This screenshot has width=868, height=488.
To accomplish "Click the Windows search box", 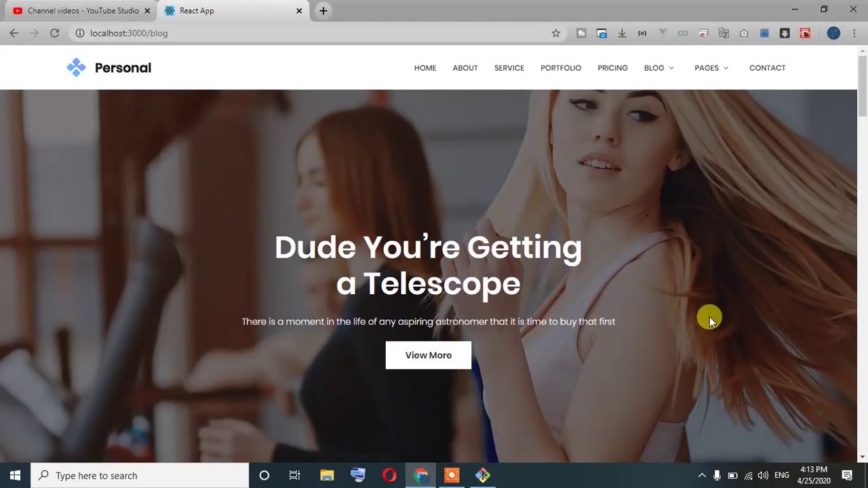I will 140,476.
